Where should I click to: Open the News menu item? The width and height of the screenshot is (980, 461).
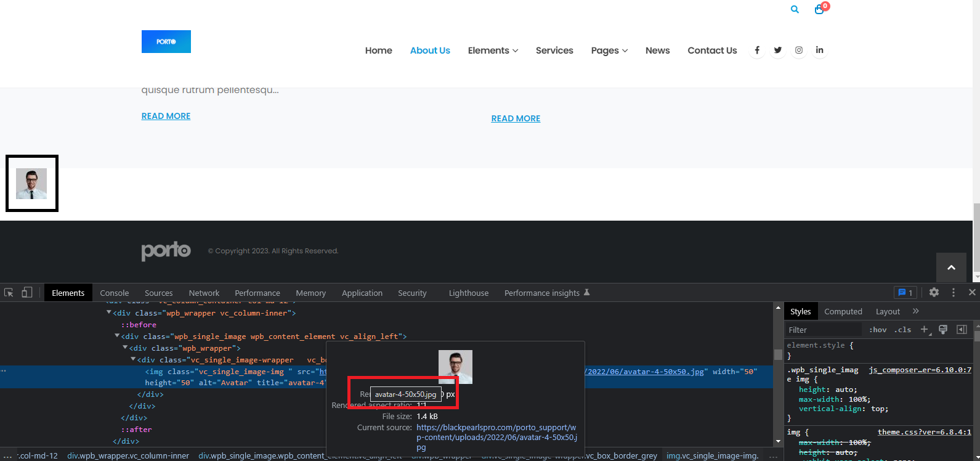[658, 51]
